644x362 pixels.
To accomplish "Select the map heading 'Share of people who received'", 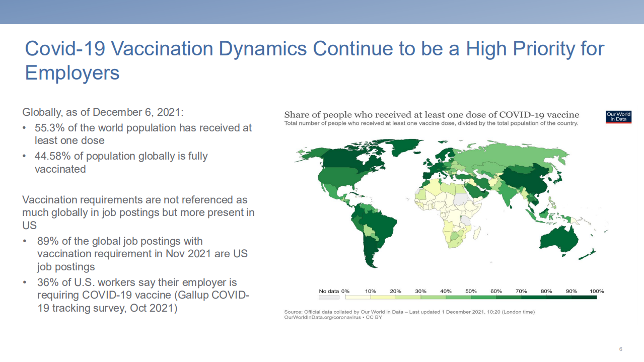I will (x=432, y=115).
